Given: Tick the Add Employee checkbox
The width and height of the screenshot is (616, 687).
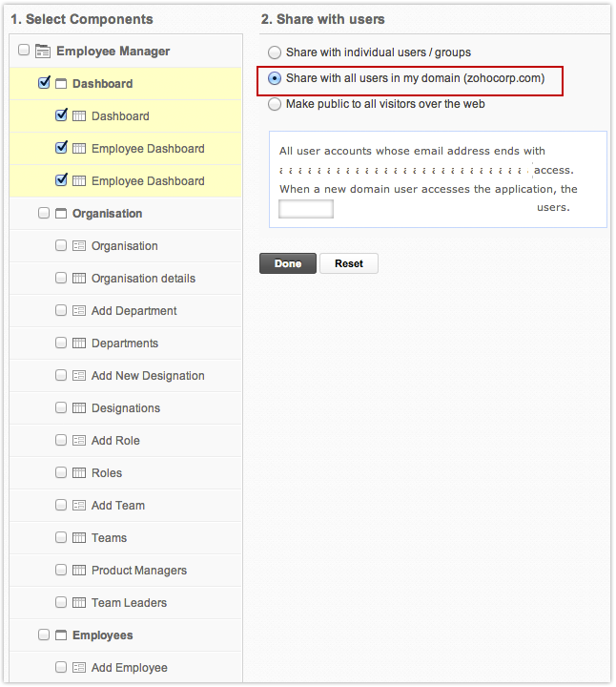Looking at the screenshot, I should [x=61, y=667].
